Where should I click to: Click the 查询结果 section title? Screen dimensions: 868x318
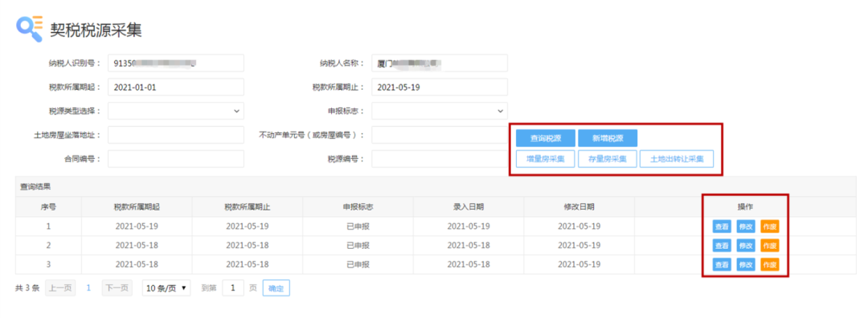tap(35, 187)
